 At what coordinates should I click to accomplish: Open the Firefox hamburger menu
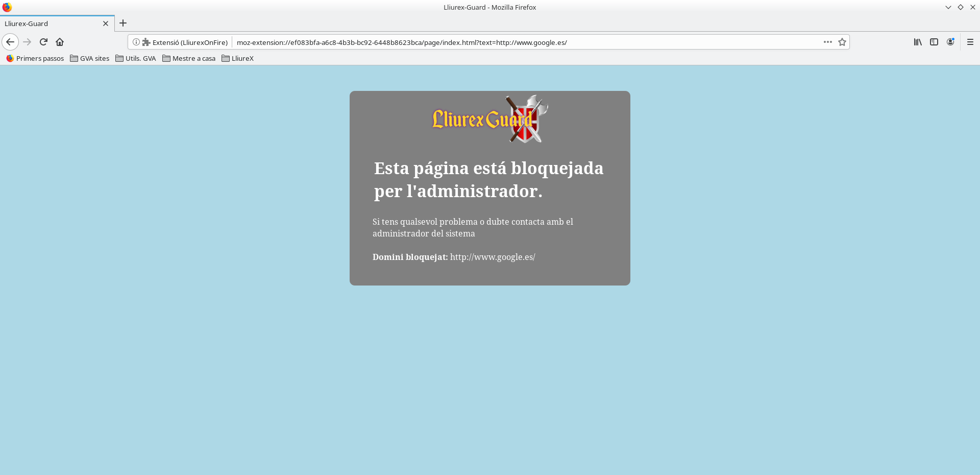pyautogui.click(x=970, y=42)
